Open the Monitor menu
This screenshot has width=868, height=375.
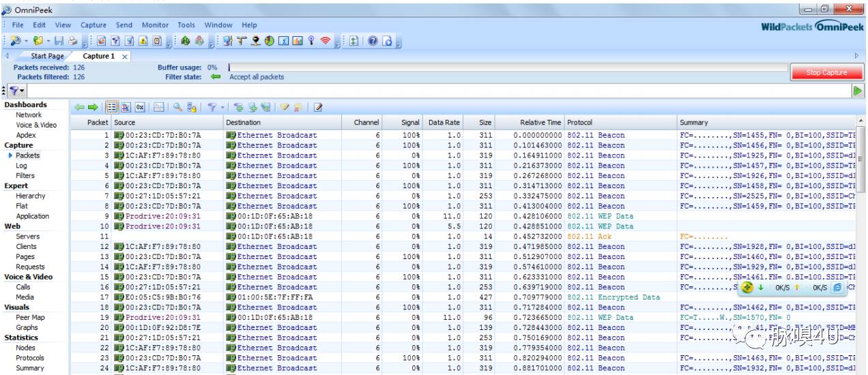coord(154,25)
